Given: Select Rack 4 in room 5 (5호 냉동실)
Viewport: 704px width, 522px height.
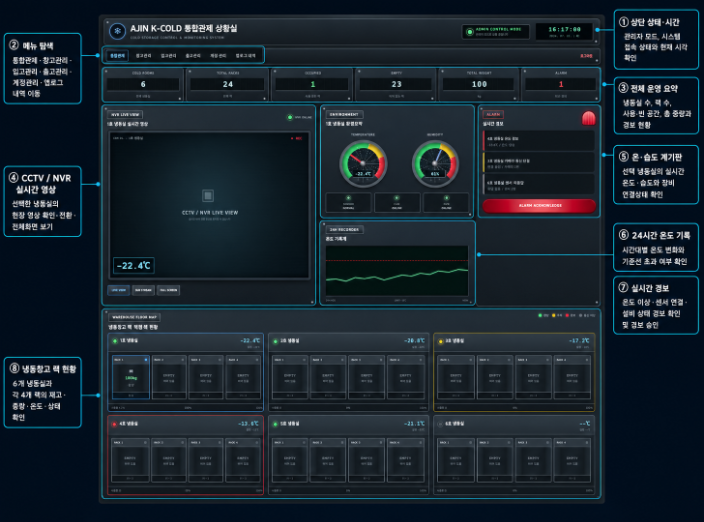Looking at the screenshot, I should (x=405, y=461).
